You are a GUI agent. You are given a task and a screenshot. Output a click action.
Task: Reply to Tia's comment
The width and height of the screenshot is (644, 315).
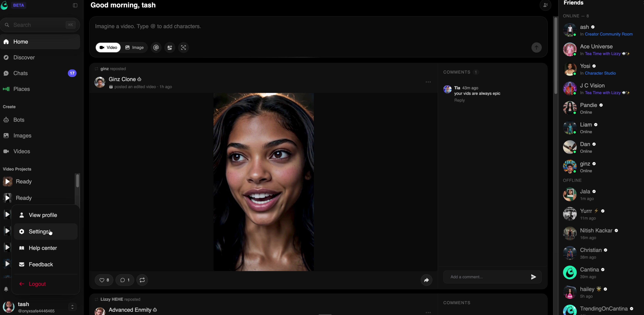point(459,100)
